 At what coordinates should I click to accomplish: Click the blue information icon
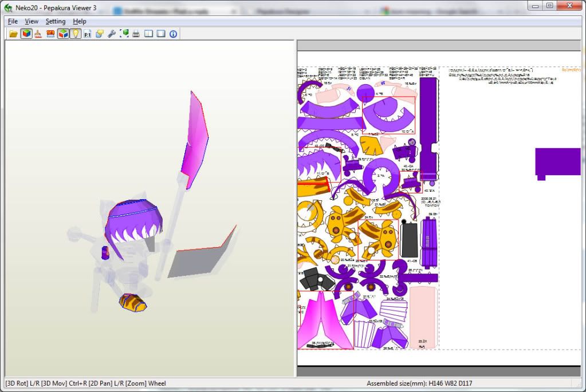tap(173, 34)
